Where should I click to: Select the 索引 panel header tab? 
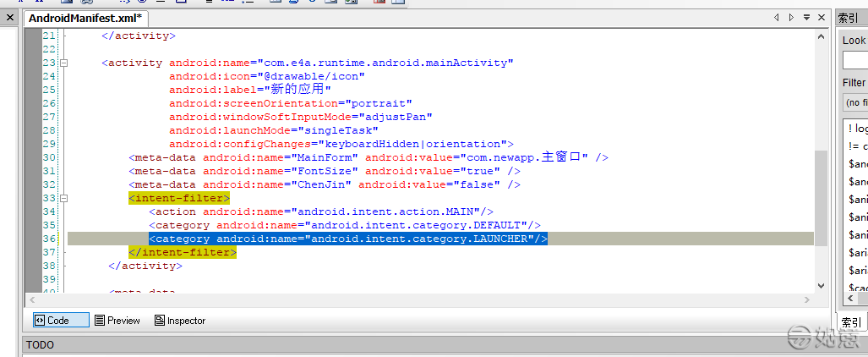(849, 18)
